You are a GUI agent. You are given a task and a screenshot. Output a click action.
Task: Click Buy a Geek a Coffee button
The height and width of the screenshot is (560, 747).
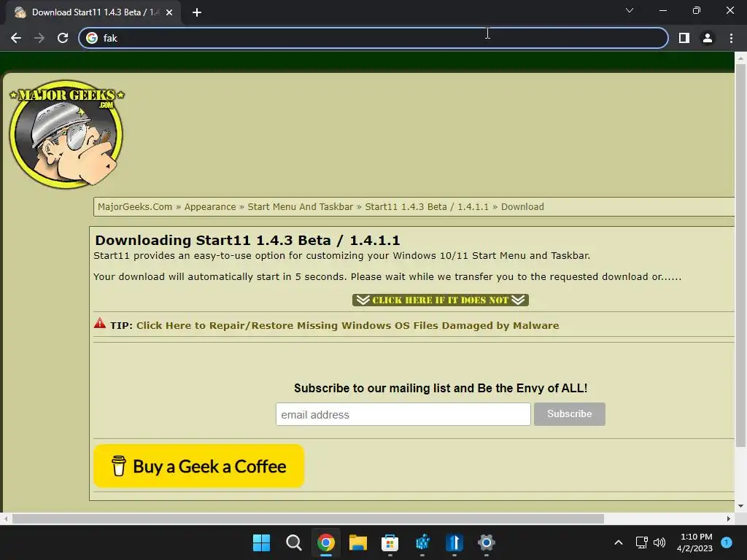tap(198, 466)
